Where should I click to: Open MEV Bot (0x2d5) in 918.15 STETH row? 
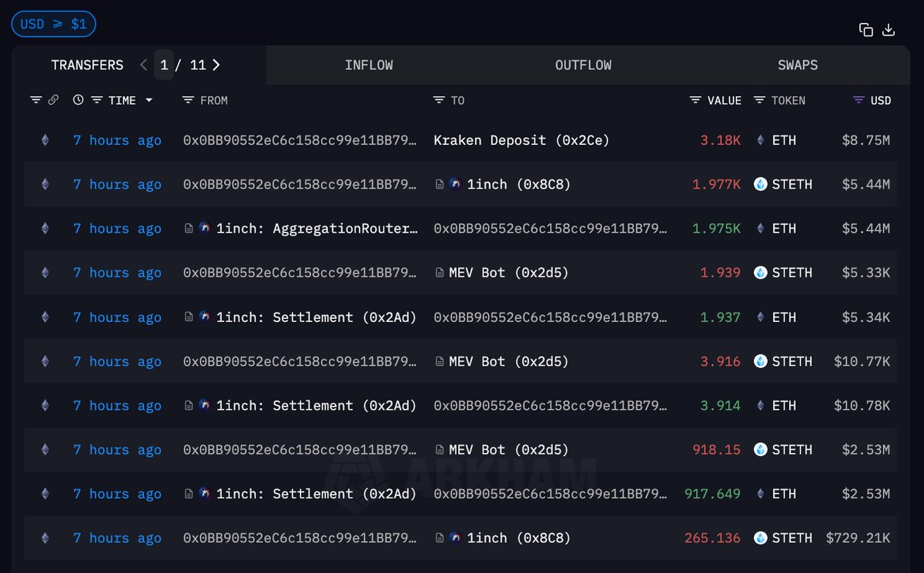pyautogui.click(x=509, y=450)
